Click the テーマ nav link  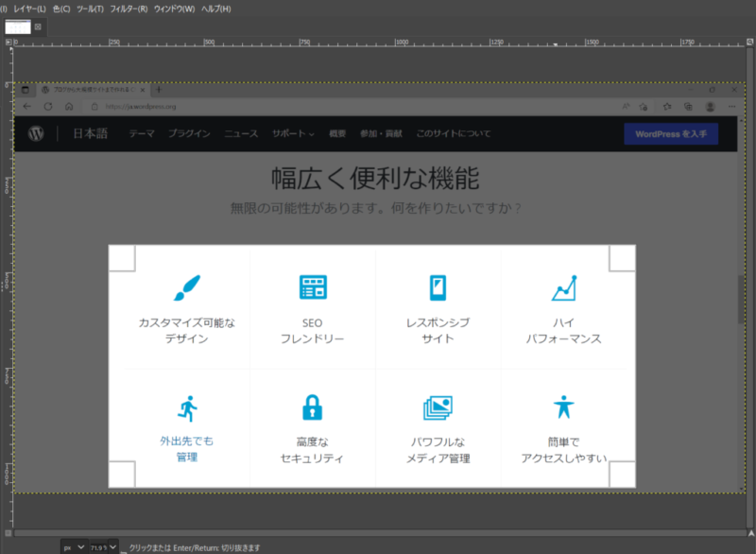point(142,133)
